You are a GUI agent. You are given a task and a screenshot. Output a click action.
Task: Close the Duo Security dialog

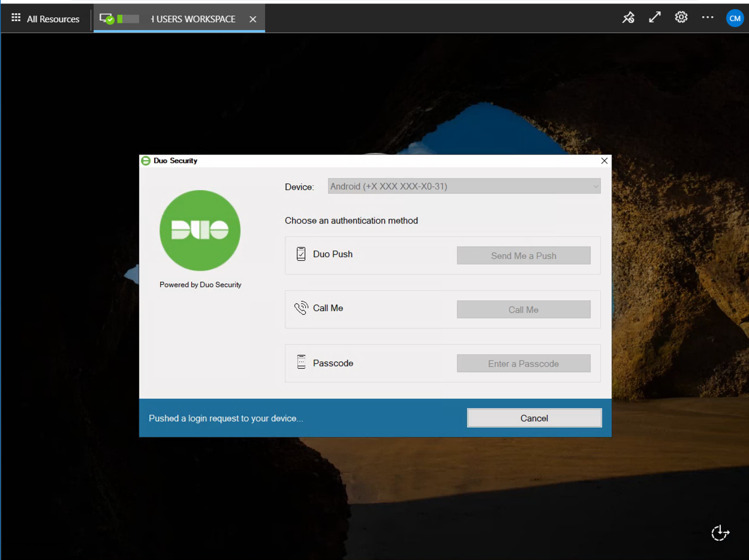[x=604, y=161]
